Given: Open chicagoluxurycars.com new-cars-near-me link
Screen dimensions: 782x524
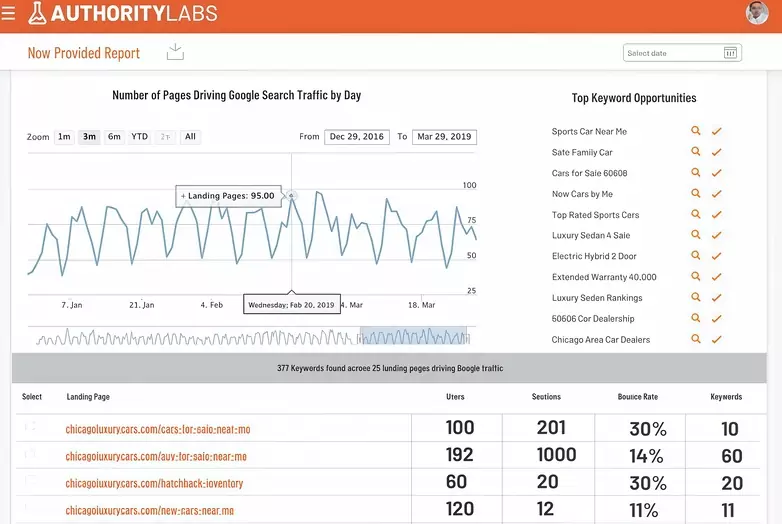Looking at the screenshot, I should pyautogui.click(x=150, y=510).
